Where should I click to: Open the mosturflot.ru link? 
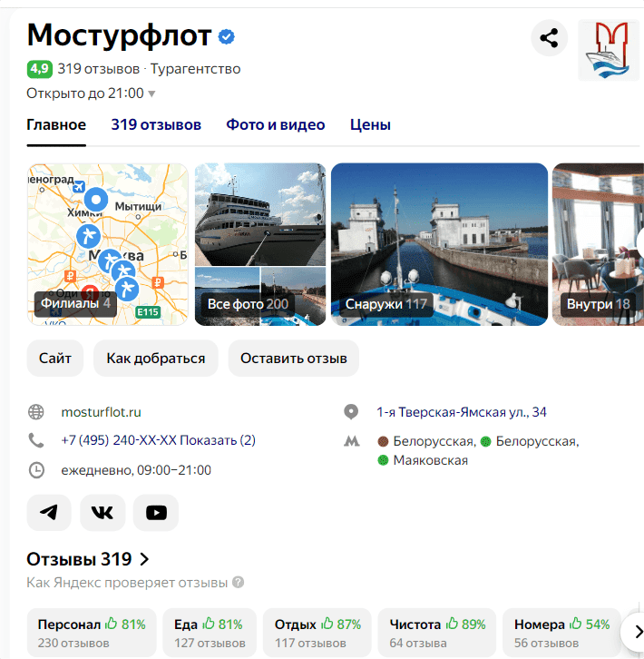102,412
